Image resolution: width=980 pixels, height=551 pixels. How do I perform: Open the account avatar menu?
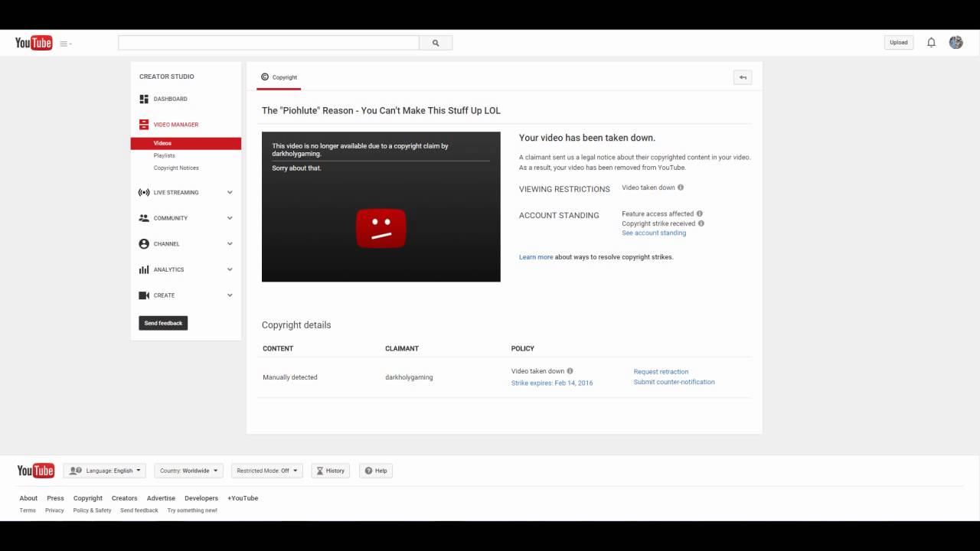point(955,42)
